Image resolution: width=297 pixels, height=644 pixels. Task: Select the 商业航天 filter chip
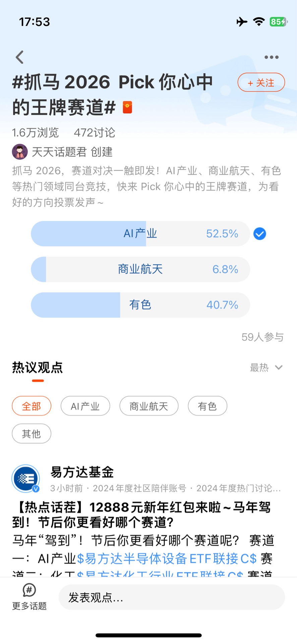pyautogui.click(x=149, y=406)
